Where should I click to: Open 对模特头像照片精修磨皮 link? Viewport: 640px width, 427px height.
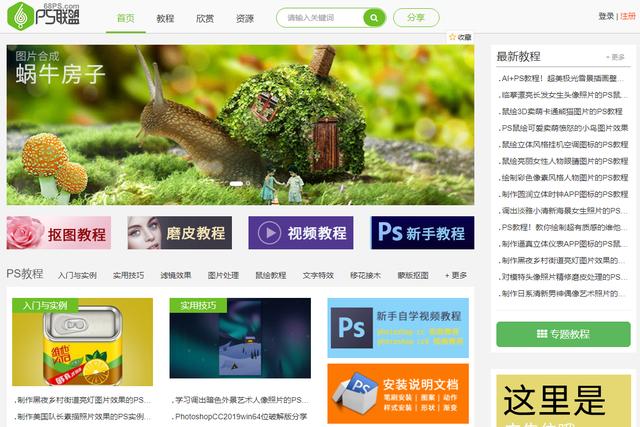[562, 277]
